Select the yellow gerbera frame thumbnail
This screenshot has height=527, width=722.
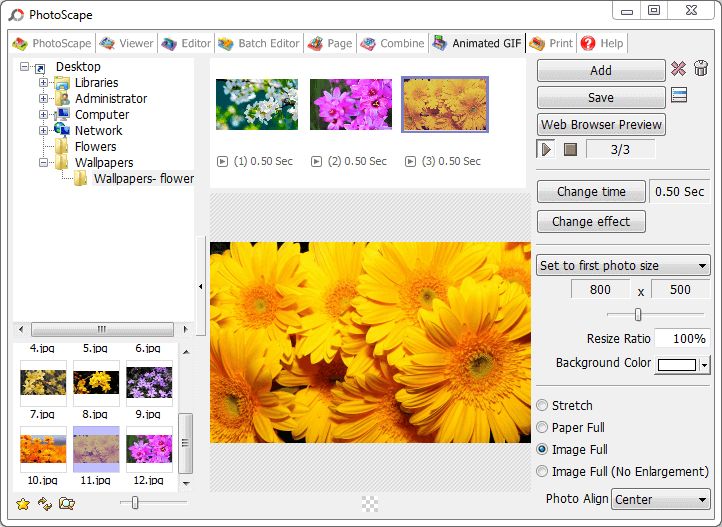click(x=445, y=104)
